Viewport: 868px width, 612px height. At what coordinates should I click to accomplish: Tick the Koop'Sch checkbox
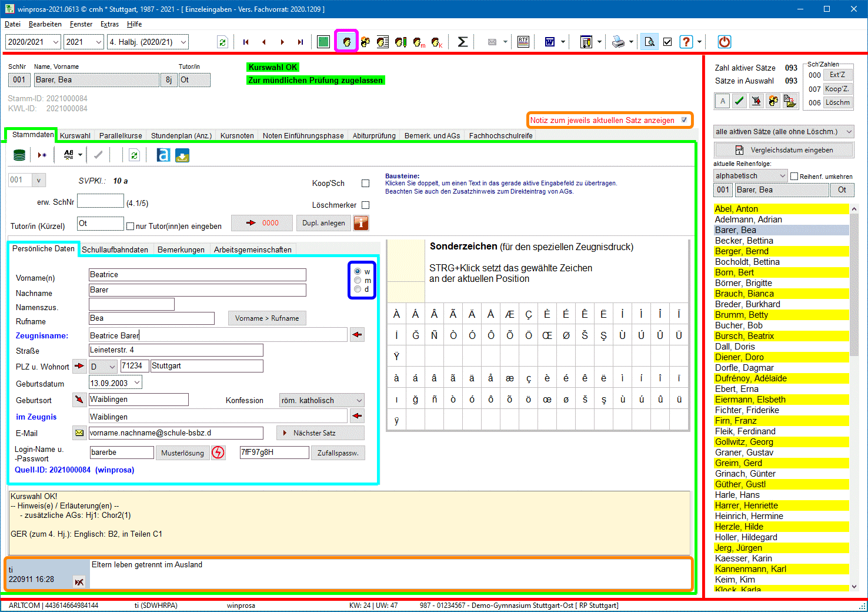click(365, 184)
